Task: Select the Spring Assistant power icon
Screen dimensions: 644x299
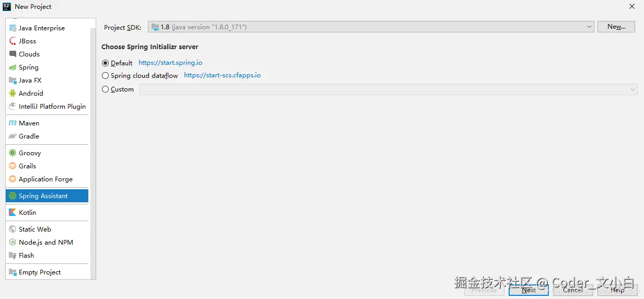Action: tap(13, 195)
